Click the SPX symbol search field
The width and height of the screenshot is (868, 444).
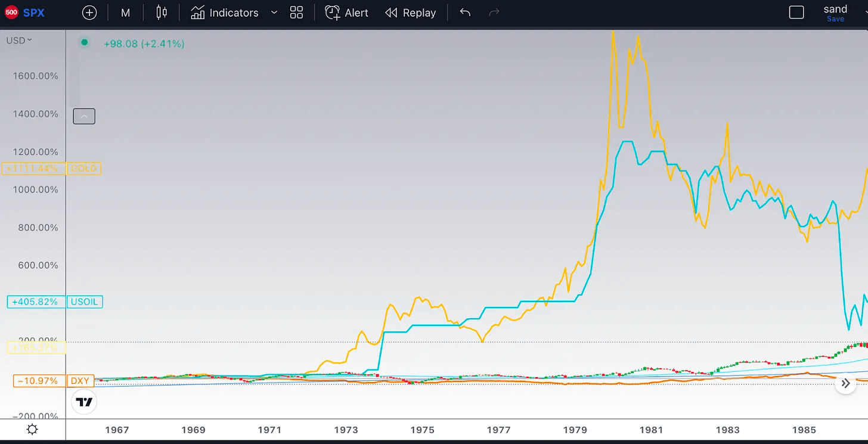click(x=34, y=13)
